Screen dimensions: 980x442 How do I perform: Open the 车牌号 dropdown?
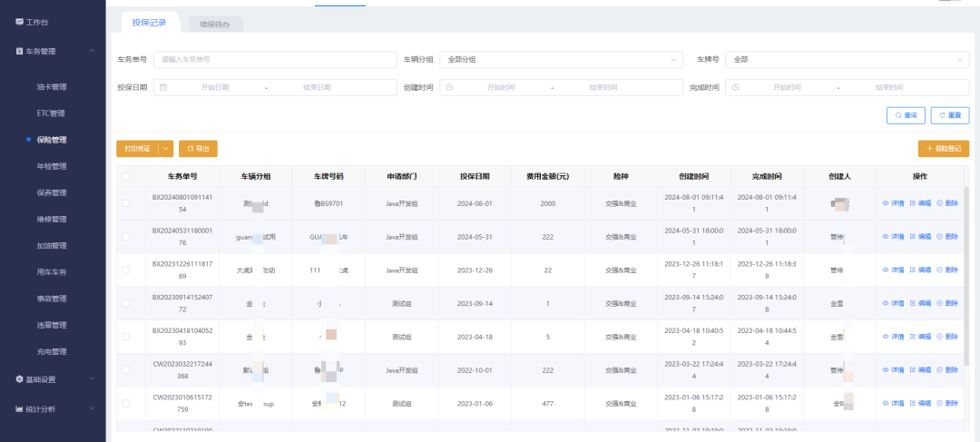coord(847,59)
